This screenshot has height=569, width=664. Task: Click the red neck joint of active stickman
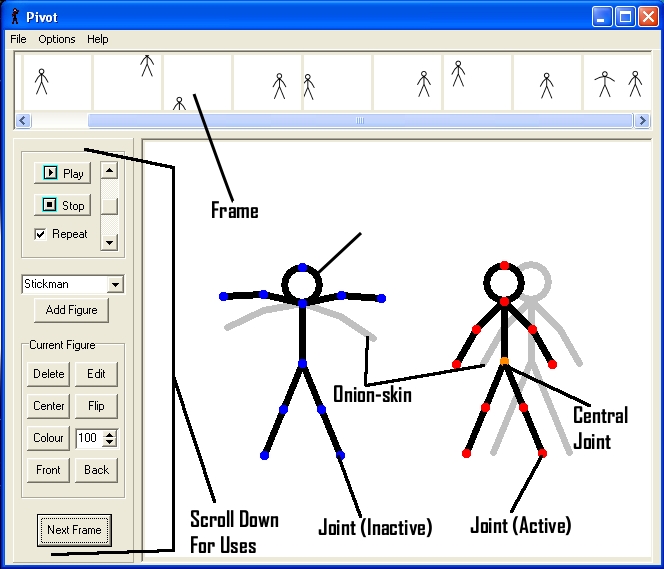click(504, 301)
